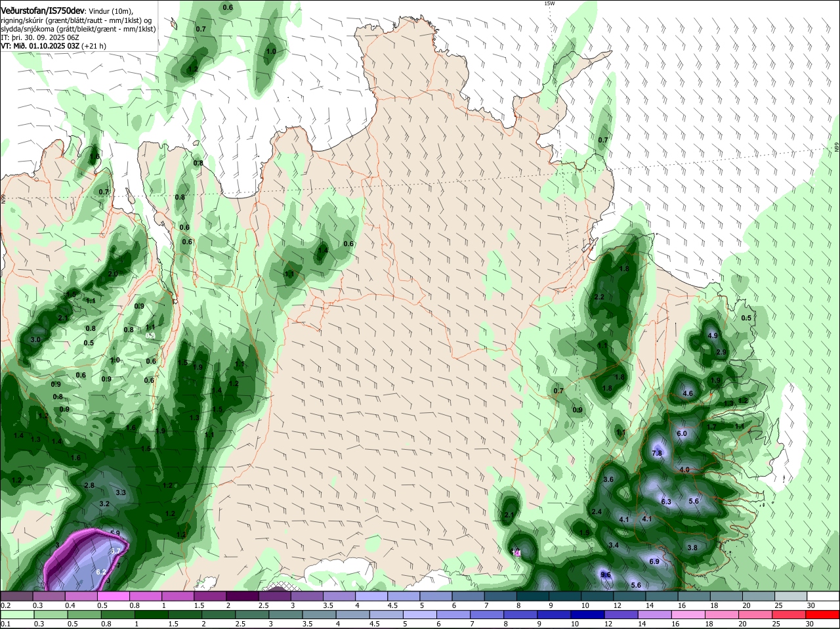Click the precipitation value 4.0 on the map
The width and height of the screenshot is (840, 629).
(x=684, y=470)
